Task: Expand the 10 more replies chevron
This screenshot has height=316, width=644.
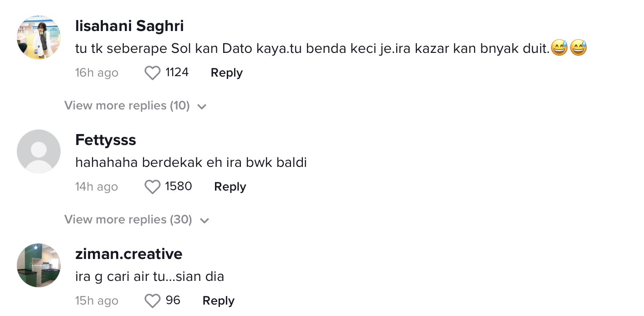Action: (202, 107)
